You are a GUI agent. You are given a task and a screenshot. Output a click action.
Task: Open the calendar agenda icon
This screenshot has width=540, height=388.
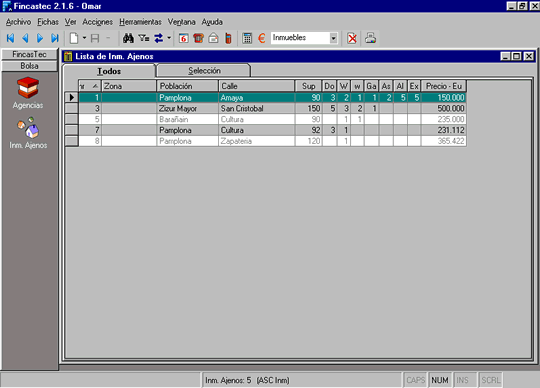[x=183, y=38]
